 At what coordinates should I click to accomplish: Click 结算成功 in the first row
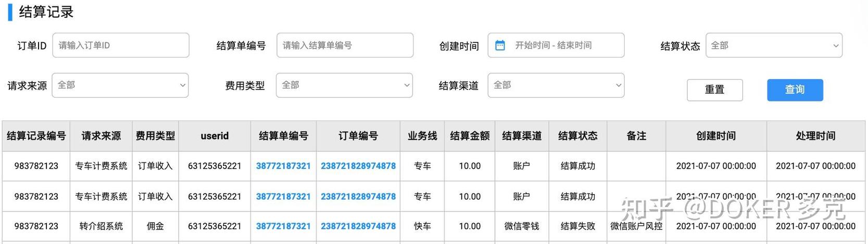click(x=578, y=166)
